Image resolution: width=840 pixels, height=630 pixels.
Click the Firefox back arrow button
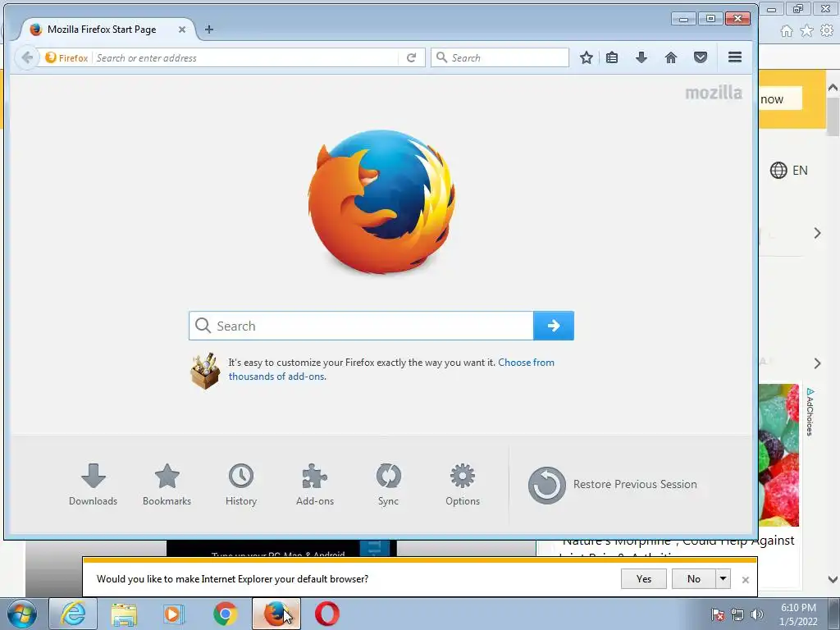point(27,57)
